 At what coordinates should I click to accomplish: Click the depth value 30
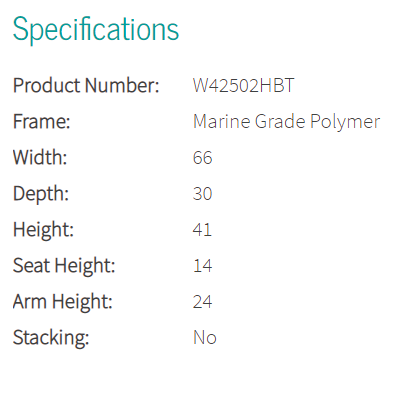(x=202, y=194)
